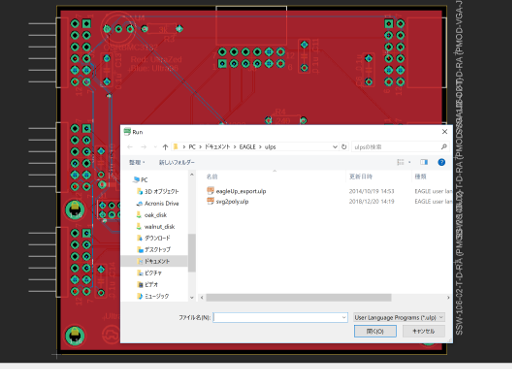The image size is (512, 369).
Task: Click the 3K resistor R3 on the board
Action: pos(163,29)
